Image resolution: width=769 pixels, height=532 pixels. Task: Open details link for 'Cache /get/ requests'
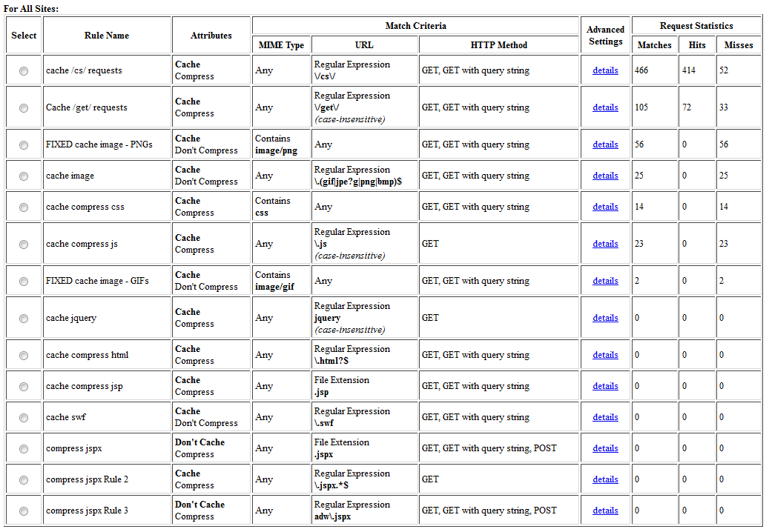click(x=605, y=107)
